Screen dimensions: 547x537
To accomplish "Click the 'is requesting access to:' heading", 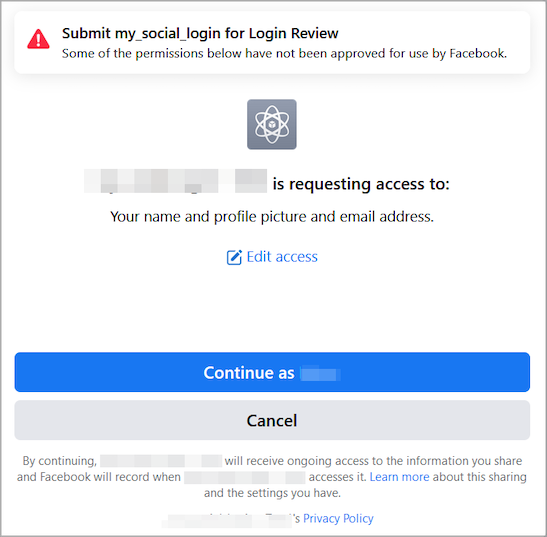I will [361, 184].
